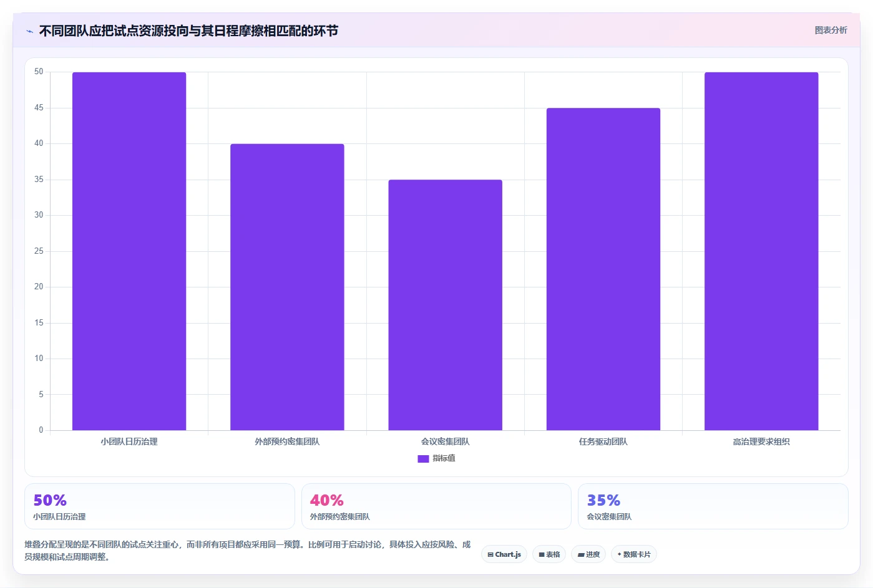The width and height of the screenshot is (873, 588).
Task: Click the 指标值 legend label
Action: click(444, 458)
